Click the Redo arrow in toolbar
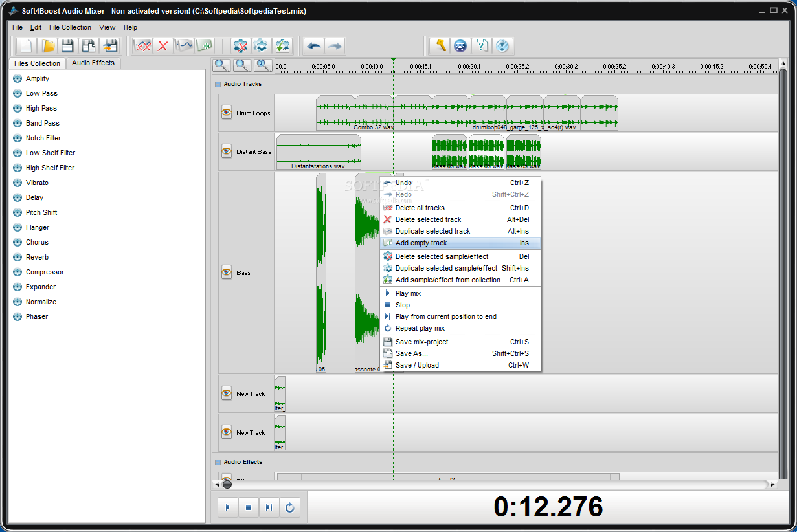Image resolution: width=797 pixels, height=532 pixels. point(335,46)
